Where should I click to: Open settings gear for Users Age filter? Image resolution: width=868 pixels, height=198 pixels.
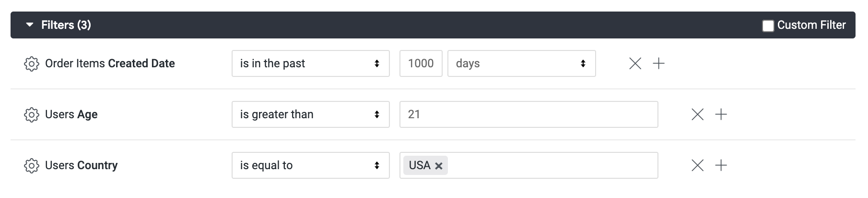[x=31, y=114]
